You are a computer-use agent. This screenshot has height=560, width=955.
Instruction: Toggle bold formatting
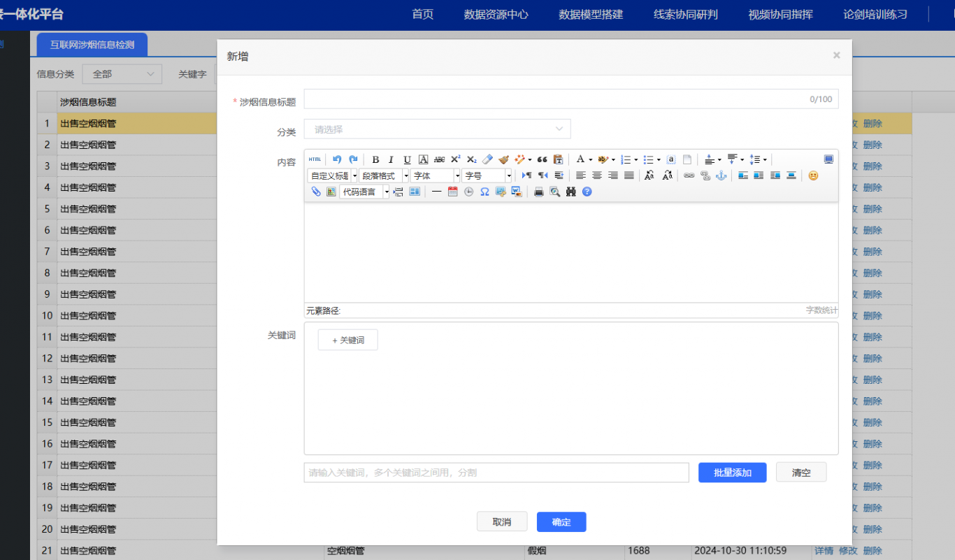(x=375, y=159)
